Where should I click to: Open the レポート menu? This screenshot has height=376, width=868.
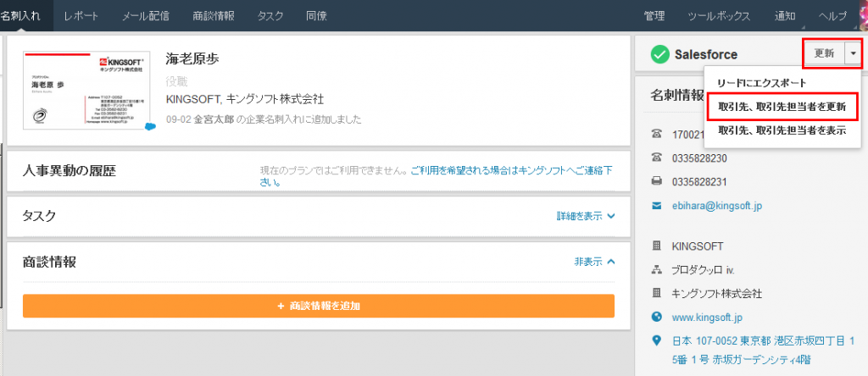coord(81,16)
